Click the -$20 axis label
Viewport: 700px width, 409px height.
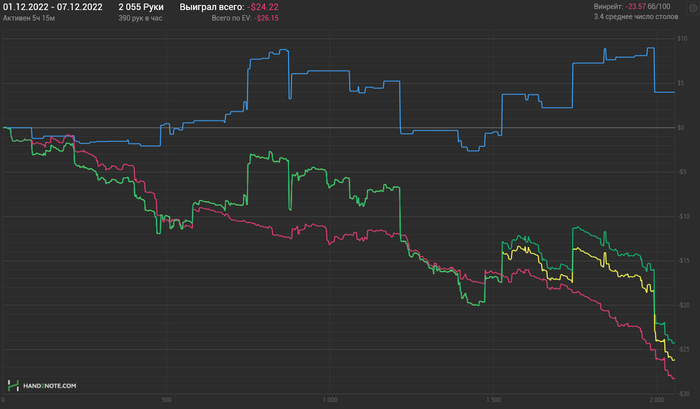click(x=683, y=305)
